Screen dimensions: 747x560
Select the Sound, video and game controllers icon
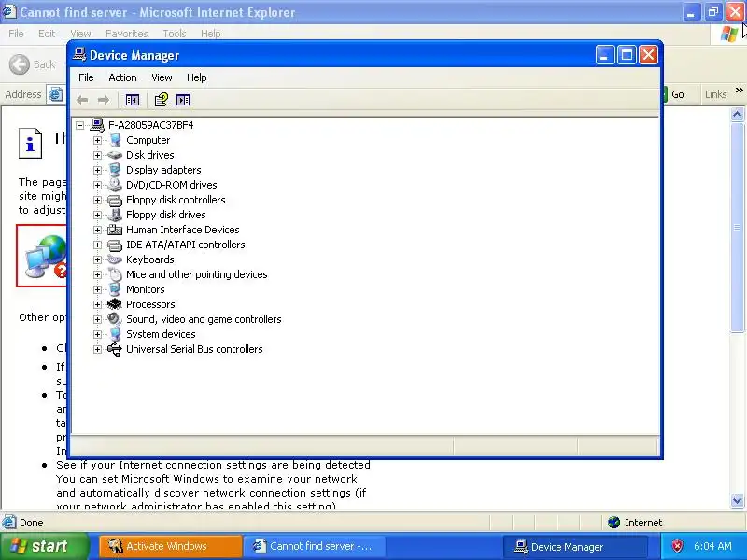pyautogui.click(x=115, y=319)
